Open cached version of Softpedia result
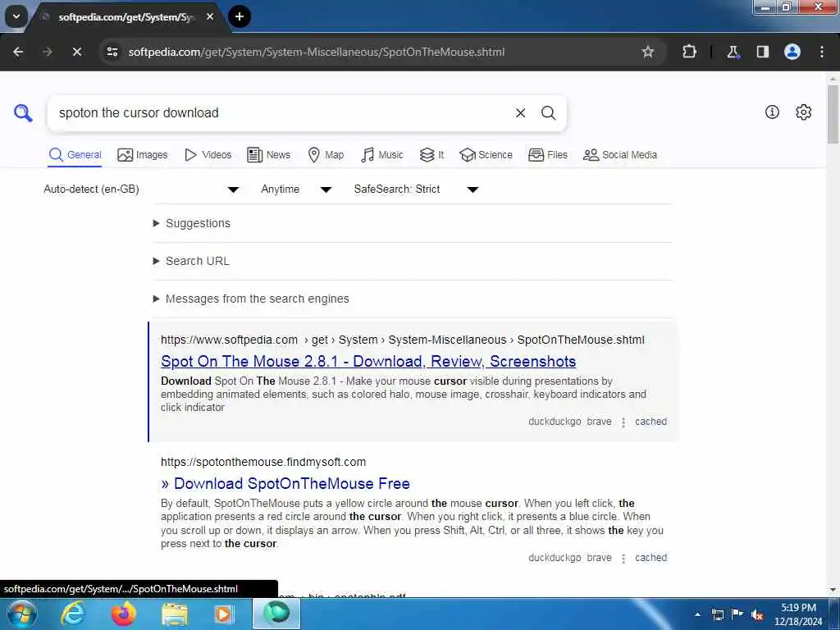 pos(651,422)
